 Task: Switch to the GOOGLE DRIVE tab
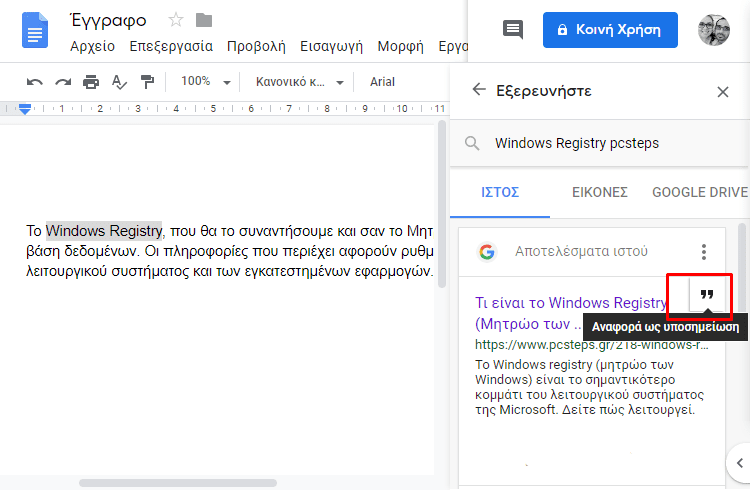coord(700,192)
